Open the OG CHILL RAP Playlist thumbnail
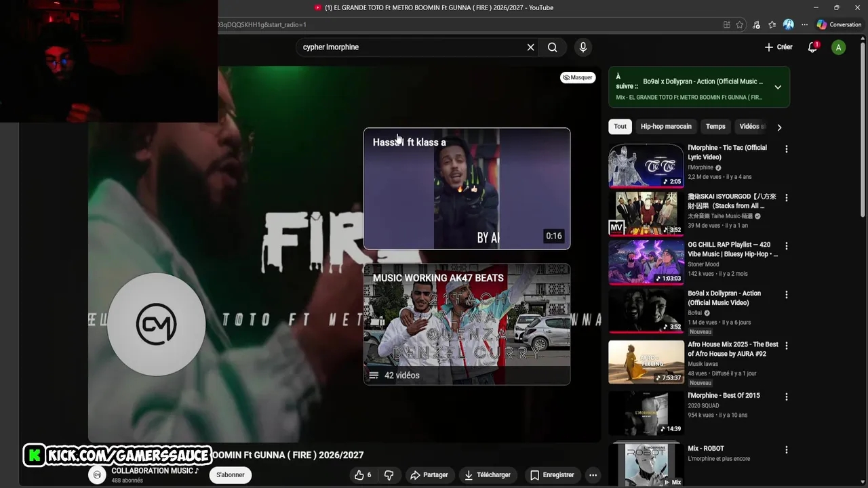Image resolution: width=868 pixels, height=488 pixels. [x=646, y=262]
